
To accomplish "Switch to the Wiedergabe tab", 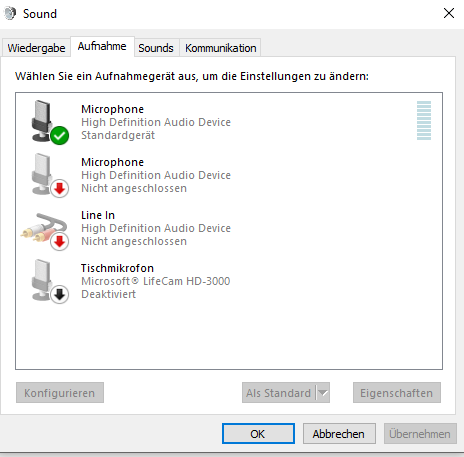I will tap(36, 48).
